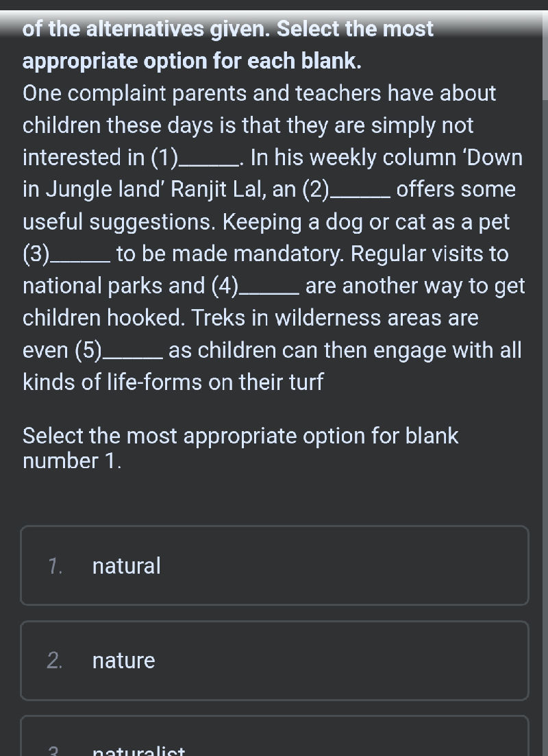This screenshot has width=548, height=756.
Task: Click blank (2) after "Ranjit Lal, an"
Action: click(360, 191)
